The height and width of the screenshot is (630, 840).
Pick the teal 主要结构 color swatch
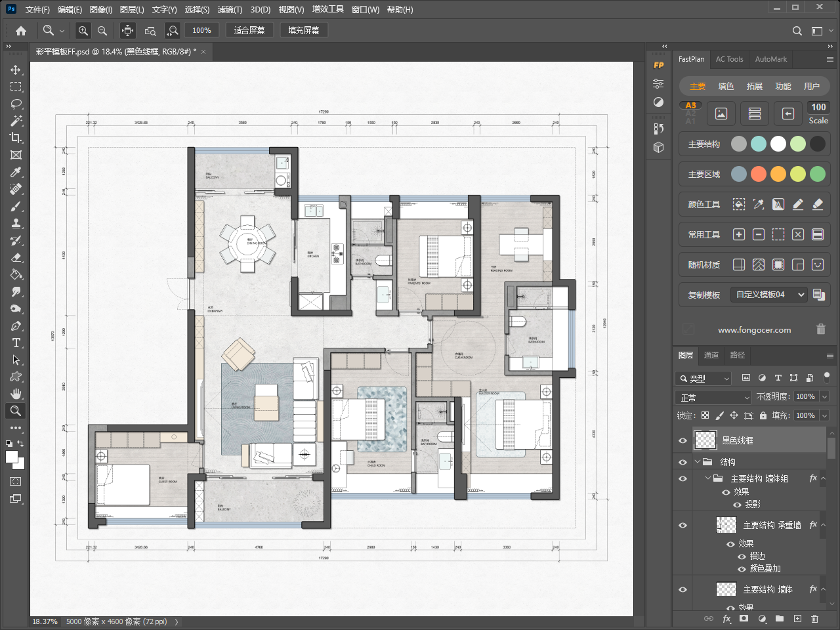pos(759,144)
